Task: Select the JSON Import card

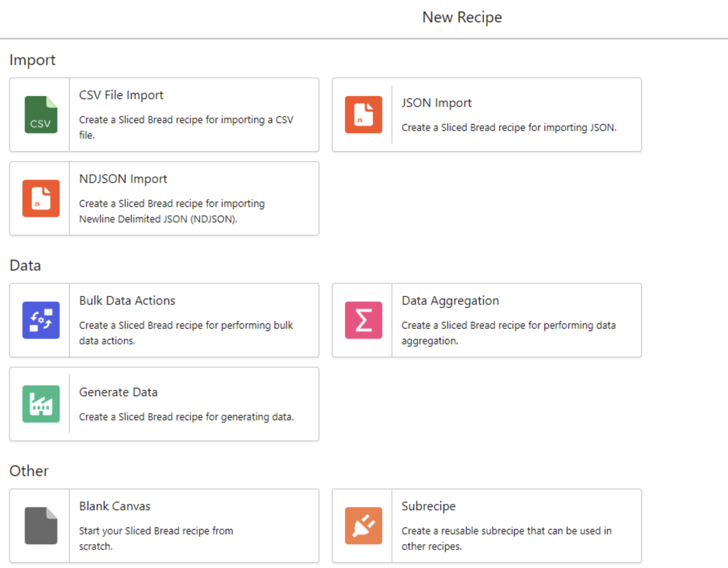Action: 486,115
